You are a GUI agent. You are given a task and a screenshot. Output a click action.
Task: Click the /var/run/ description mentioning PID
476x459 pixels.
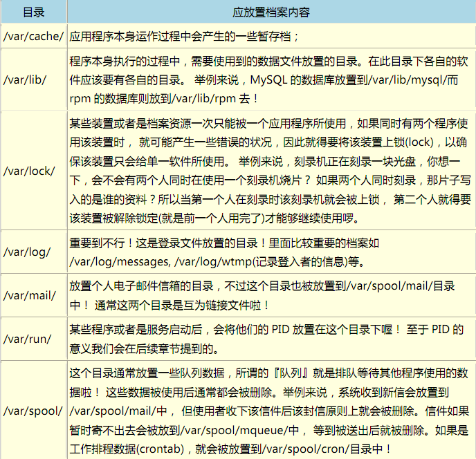pyautogui.click(x=271, y=339)
